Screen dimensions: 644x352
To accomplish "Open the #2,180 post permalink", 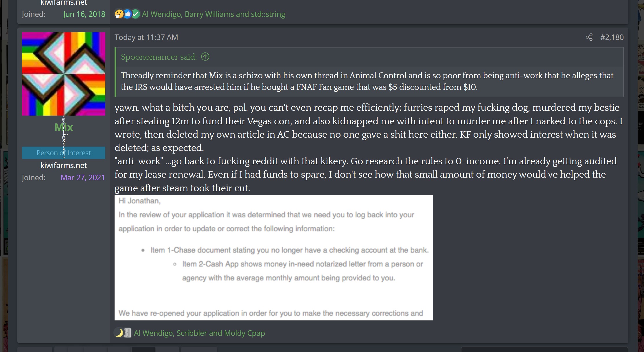I will [x=612, y=37].
